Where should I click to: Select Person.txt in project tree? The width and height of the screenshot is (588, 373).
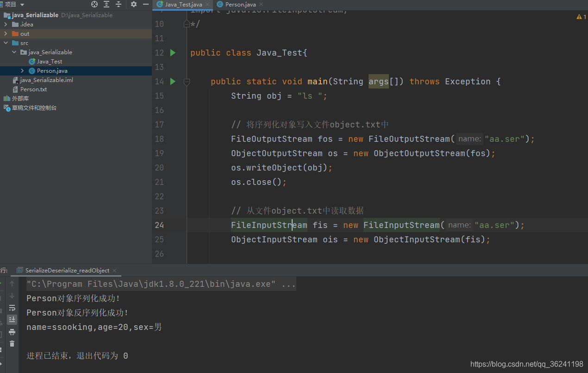pos(33,89)
